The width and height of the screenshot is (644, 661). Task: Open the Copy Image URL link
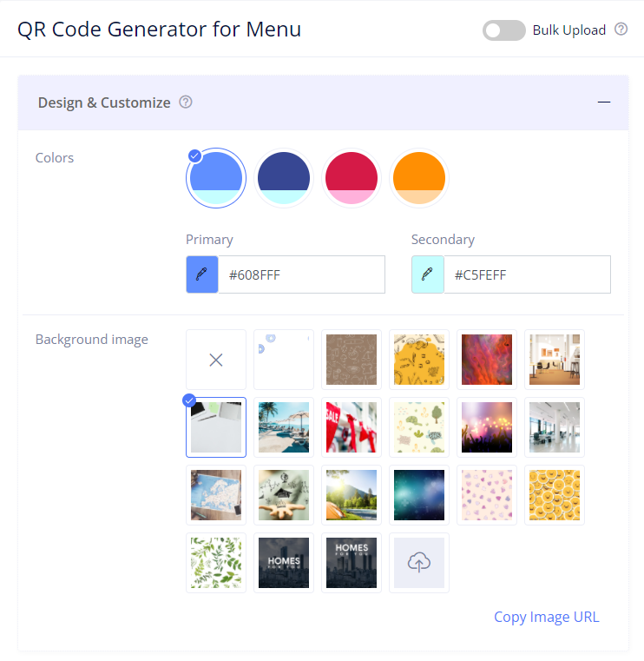click(x=546, y=617)
